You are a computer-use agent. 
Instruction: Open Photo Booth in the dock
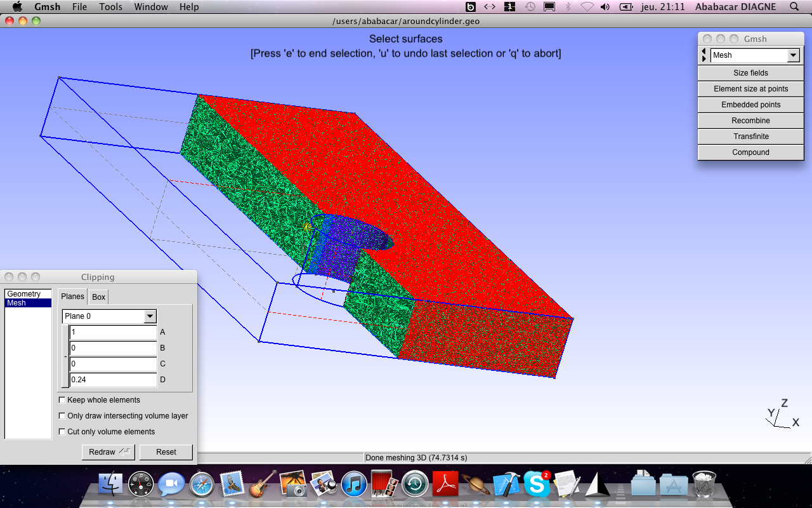pos(384,485)
